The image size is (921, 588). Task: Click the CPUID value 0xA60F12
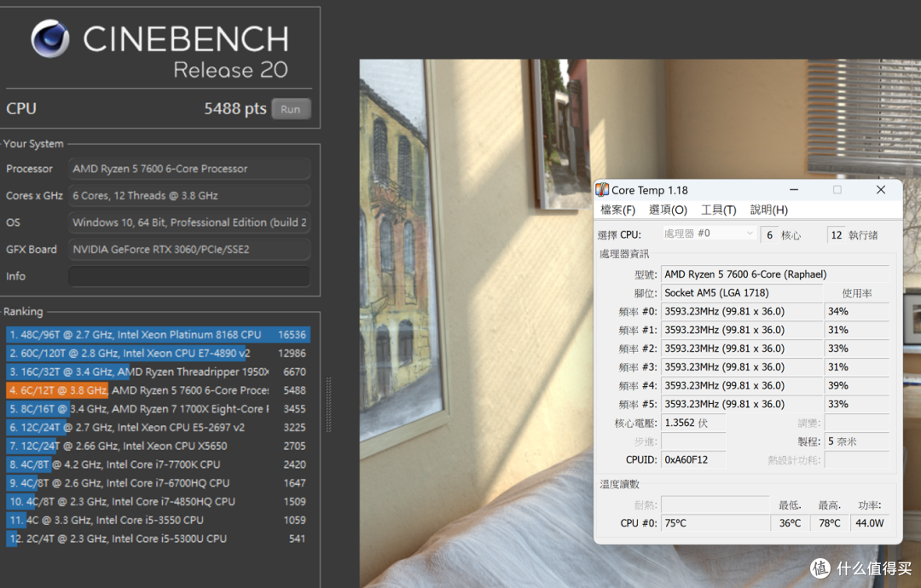tap(693, 460)
